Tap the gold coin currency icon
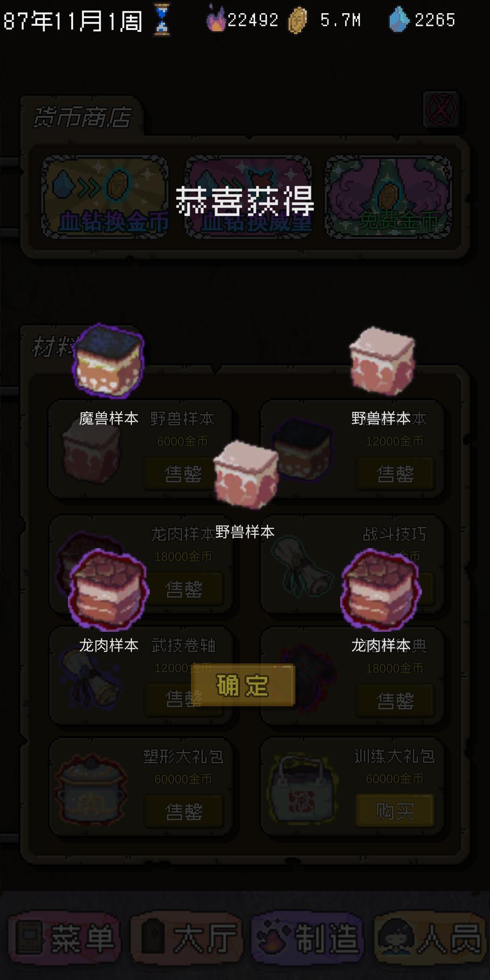Viewport: 490px width, 980px height. pos(298,20)
